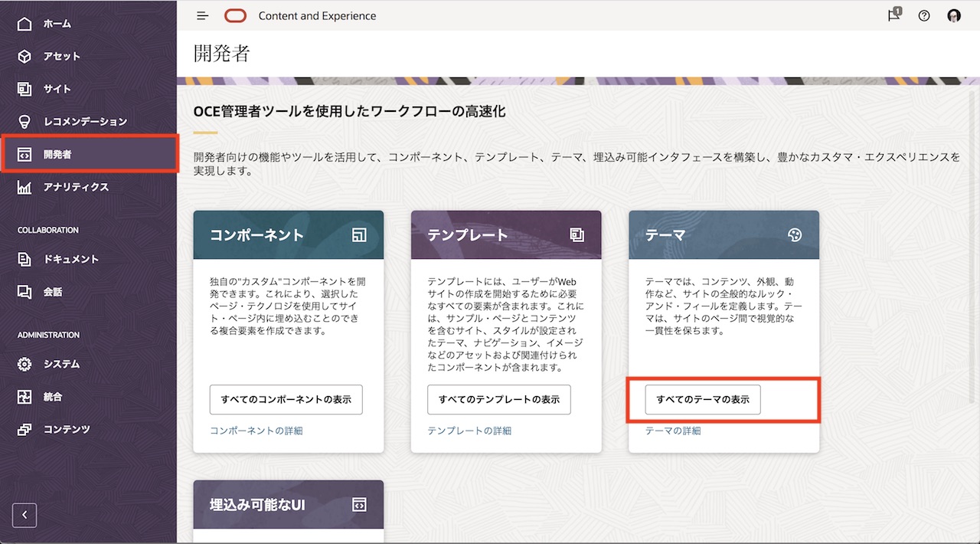This screenshot has height=544, width=980.
Task: Click the Recommendations lightbulb icon
Action: [24, 121]
